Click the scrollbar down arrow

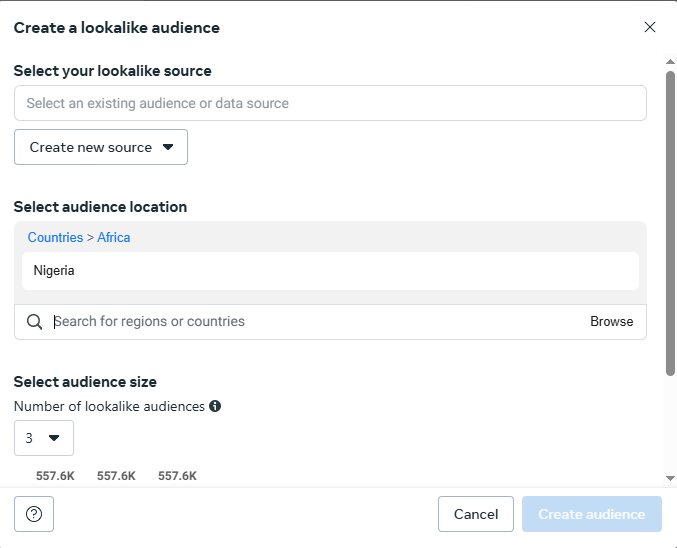(x=670, y=478)
